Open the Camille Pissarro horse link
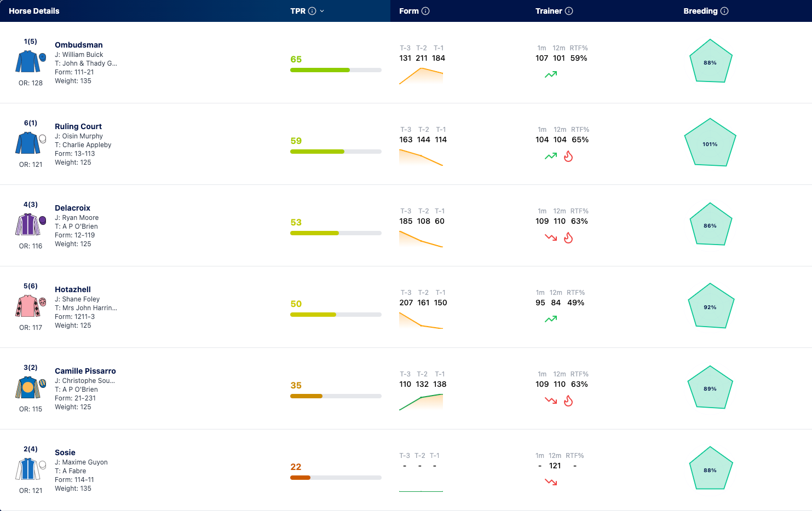The image size is (812, 511). [x=85, y=371]
